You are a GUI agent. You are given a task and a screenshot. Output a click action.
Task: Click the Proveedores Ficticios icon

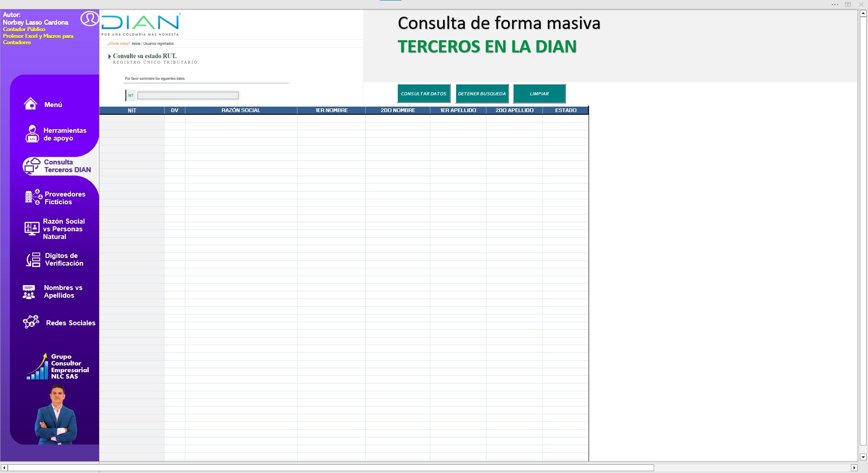tap(34, 197)
